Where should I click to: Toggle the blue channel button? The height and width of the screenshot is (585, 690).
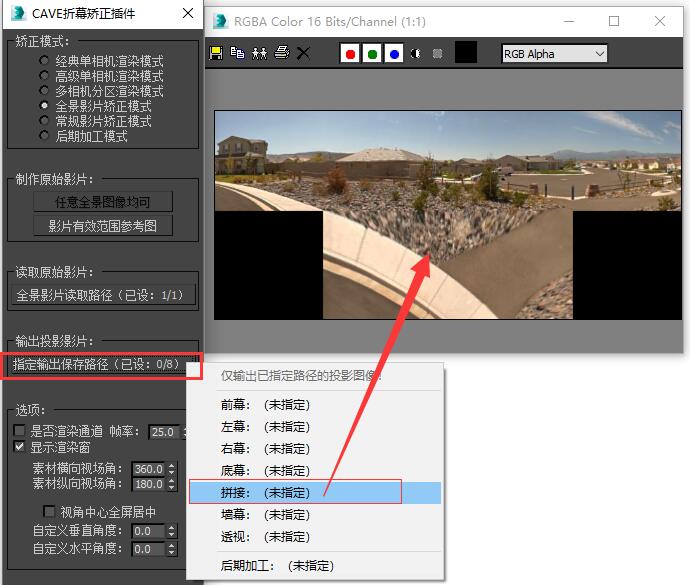(x=394, y=54)
